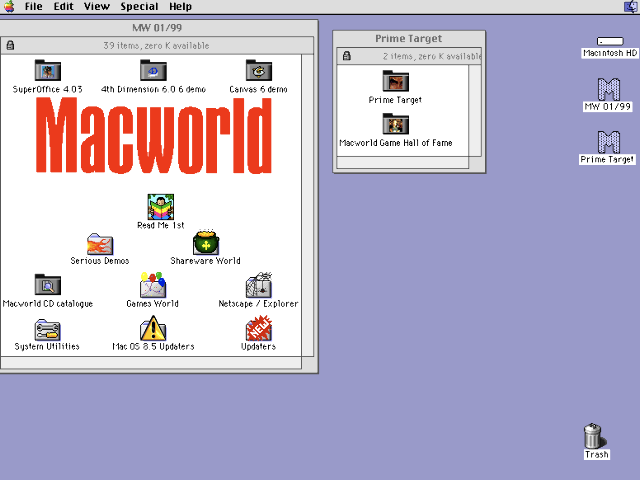Select the Macintosh HD drive icon on desktop
The image size is (640, 480).
(610, 41)
